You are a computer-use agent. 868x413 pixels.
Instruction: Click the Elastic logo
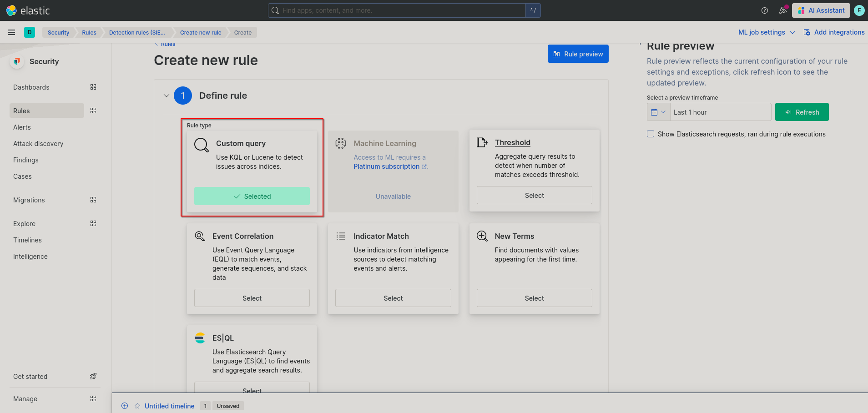[x=28, y=10]
